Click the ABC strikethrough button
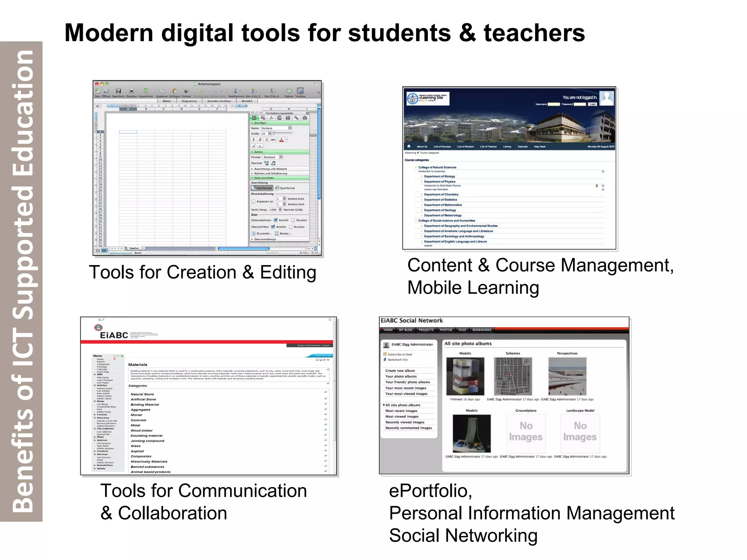This screenshot has width=747, height=560. pyautogui.click(x=273, y=140)
